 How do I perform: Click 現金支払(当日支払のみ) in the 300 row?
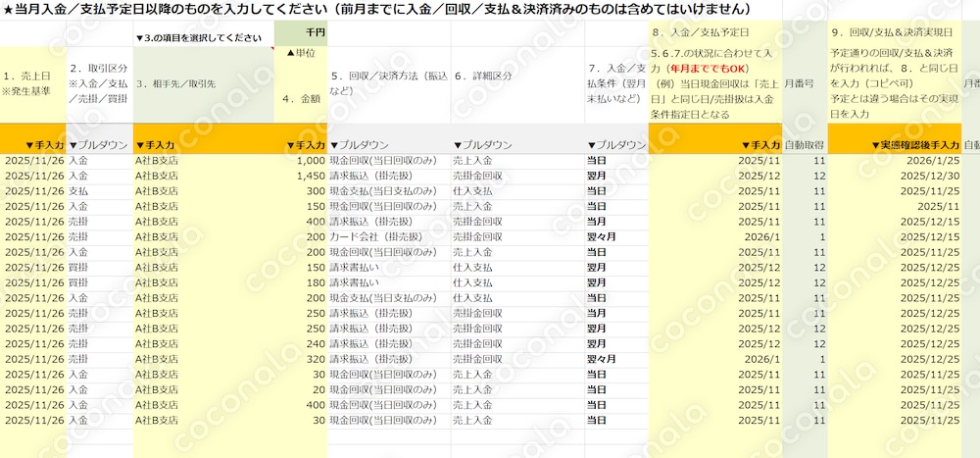click(x=389, y=191)
